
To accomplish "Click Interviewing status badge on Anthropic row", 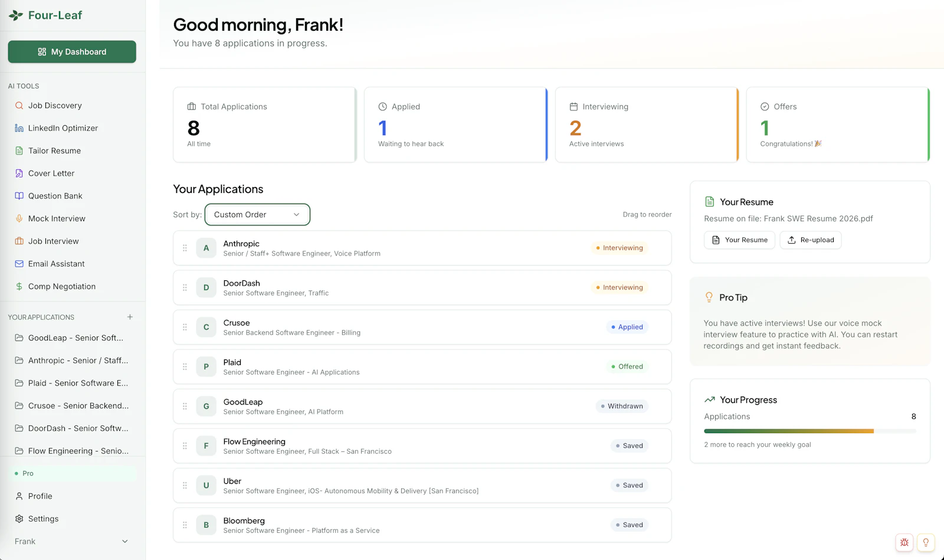I will pyautogui.click(x=619, y=248).
